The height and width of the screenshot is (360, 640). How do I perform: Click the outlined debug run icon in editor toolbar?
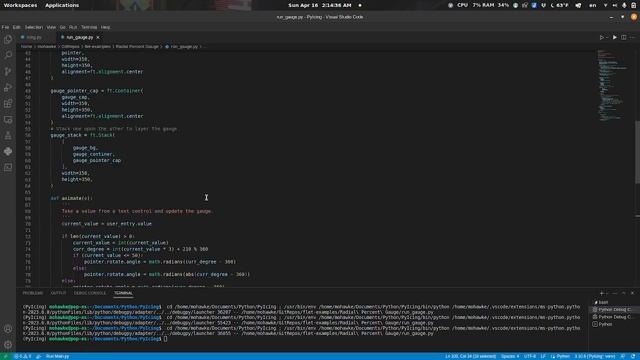click(602, 37)
